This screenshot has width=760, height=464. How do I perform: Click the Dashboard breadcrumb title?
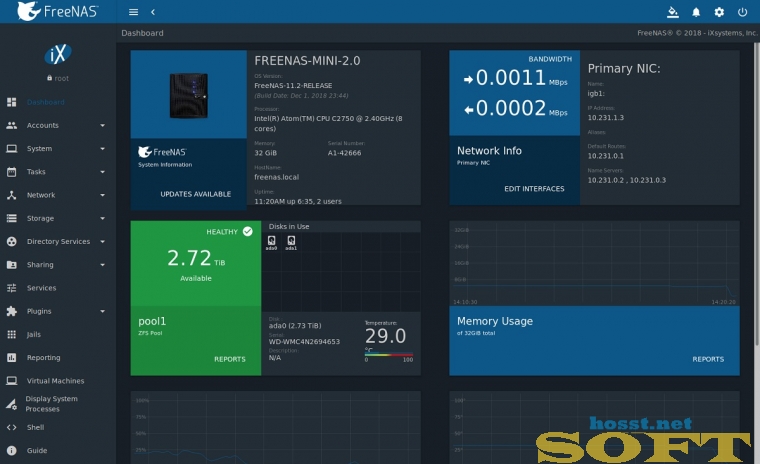coord(142,33)
